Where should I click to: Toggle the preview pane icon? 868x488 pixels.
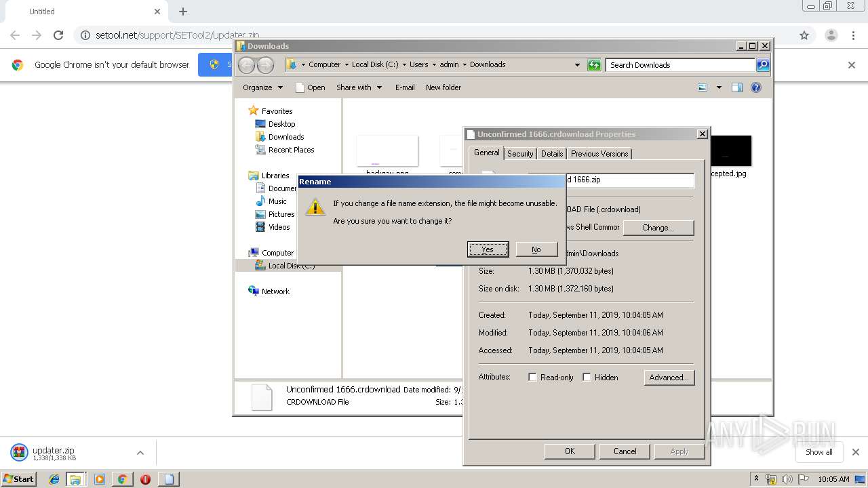tap(737, 87)
